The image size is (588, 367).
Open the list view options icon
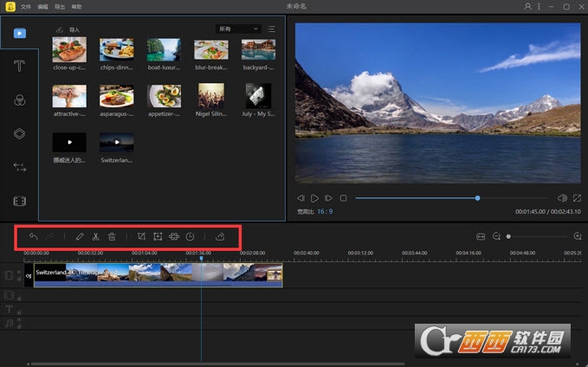coord(271,29)
